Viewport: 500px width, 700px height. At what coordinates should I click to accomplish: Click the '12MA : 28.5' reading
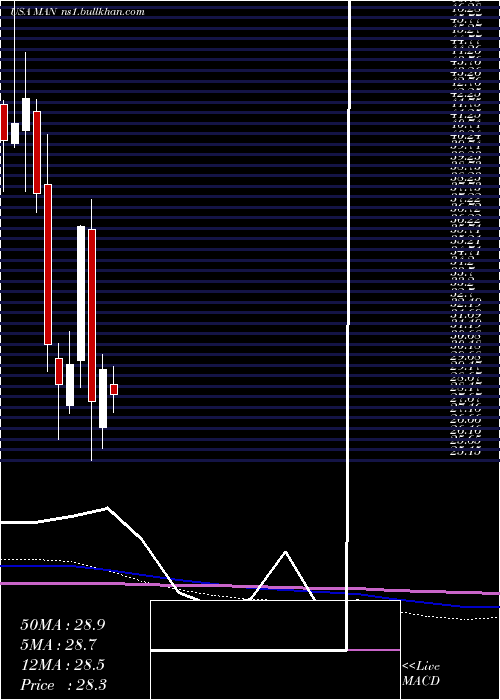coord(63,665)
